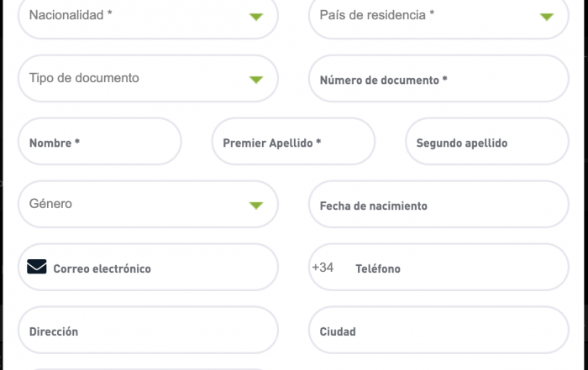Click the green arrow in Tipo de documento
Image resolution: width=588 pixels, height=370 pixels.
pos(256,80)
